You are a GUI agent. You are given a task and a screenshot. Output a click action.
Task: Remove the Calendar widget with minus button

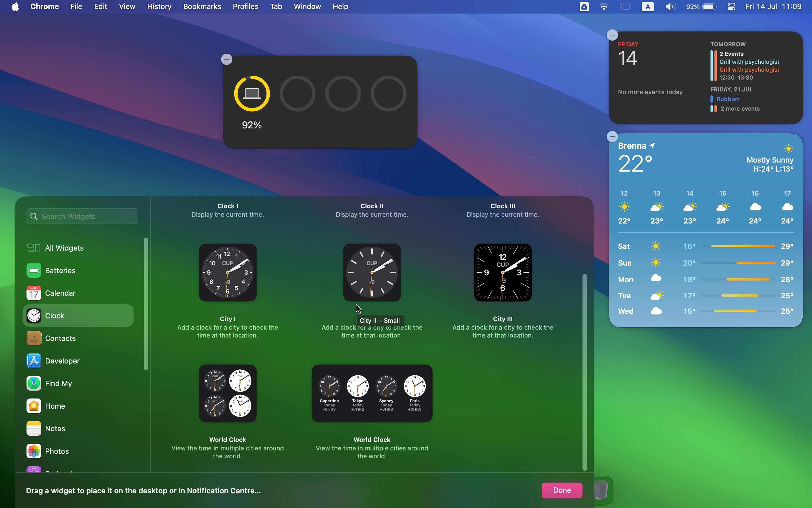tap(612, 35)
